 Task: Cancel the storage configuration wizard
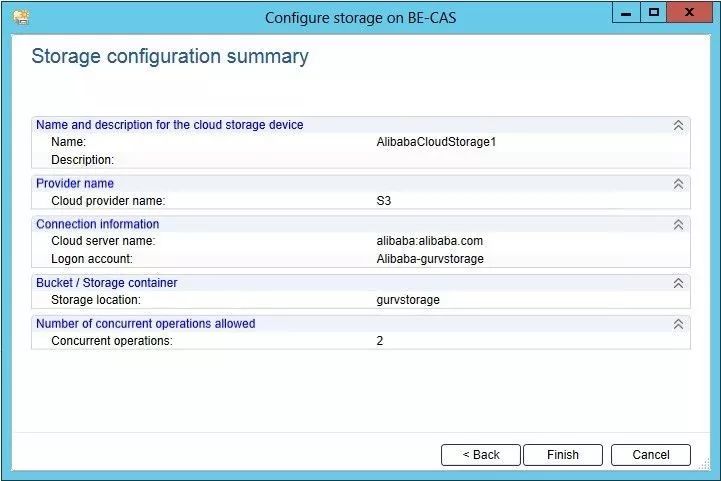click(x=650, y=455)
